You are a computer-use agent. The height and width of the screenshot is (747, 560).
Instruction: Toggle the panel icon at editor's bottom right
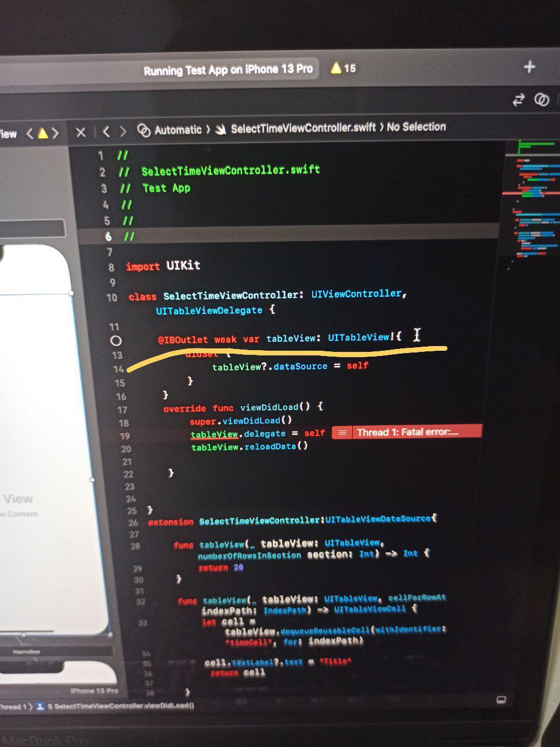(x=501, y=699)
